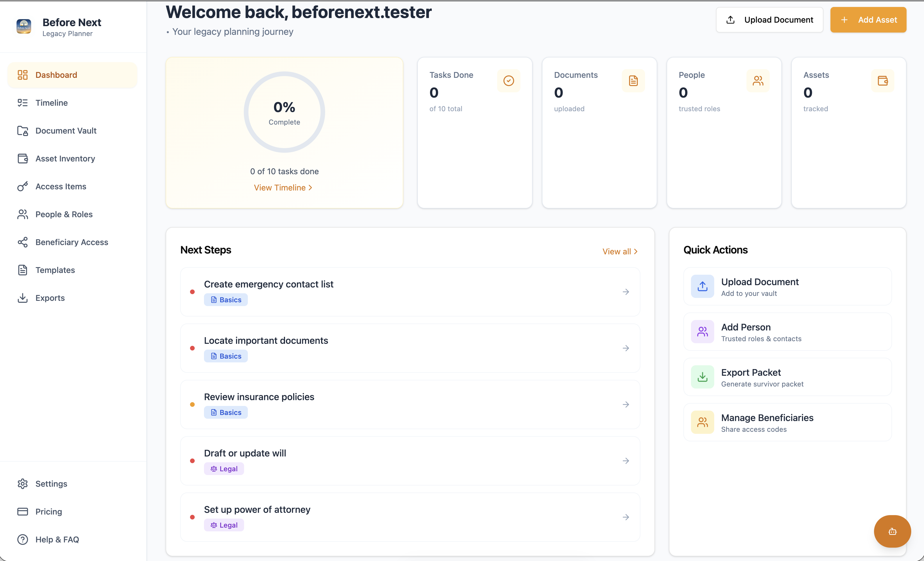Navigate to Asset Inventory
The image size is (924, 561).
tap(72, 159)
